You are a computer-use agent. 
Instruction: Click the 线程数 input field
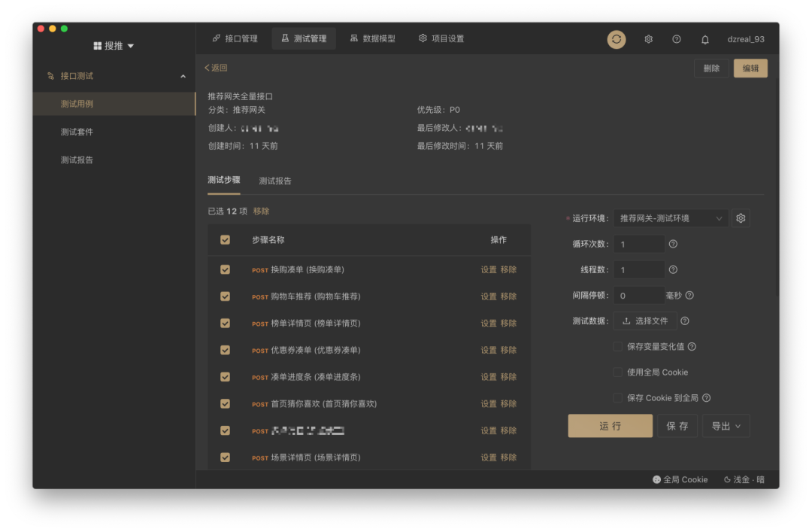(638, 269)
